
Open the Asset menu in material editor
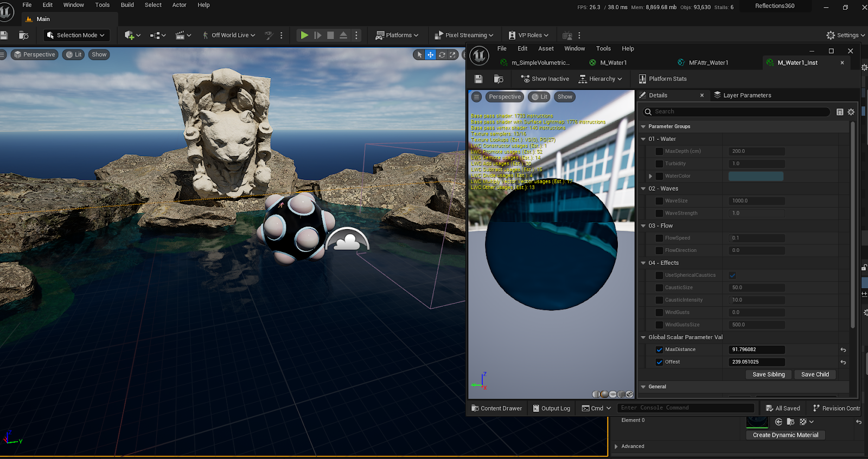[x=546, y=49]
